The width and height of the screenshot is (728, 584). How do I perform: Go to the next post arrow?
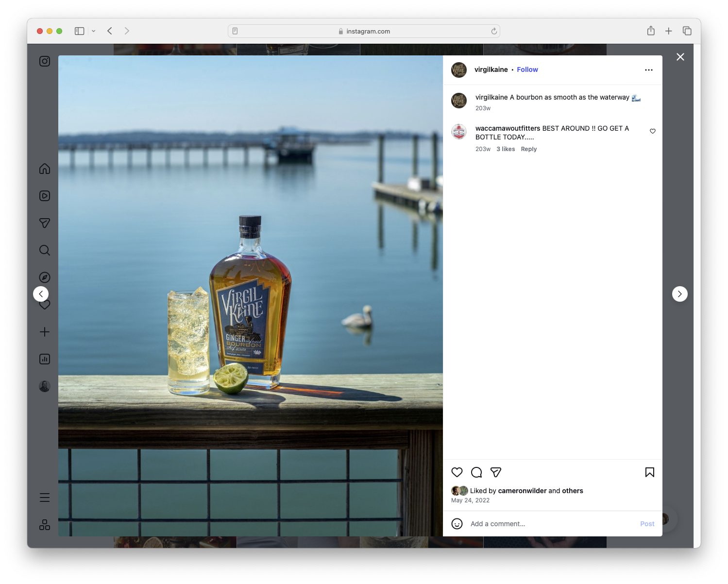point(680,294)
